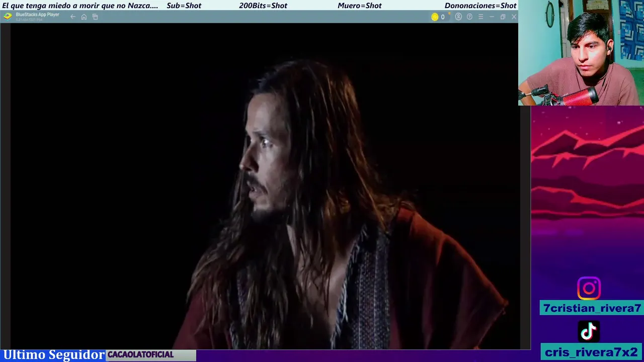Close the BlueStacks App Player window
Screen dimensions: 644x362
[514, 17]
